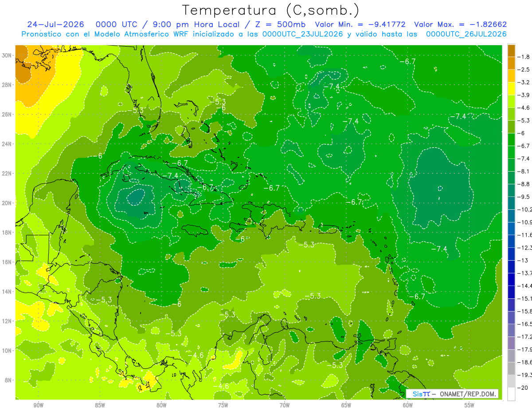Viewport: 532px width, 411px height.
Task: Click the -16.5 colorbar scale label
Action: click(525, 324)
